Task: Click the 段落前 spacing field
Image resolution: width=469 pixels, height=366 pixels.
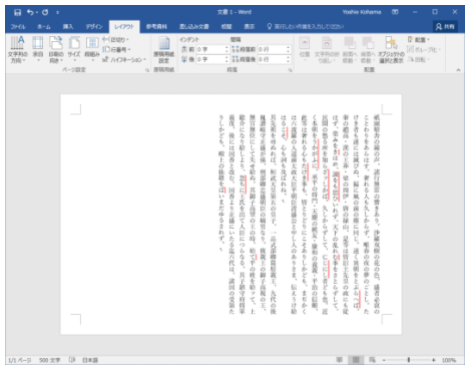Action: click(272, 49)
